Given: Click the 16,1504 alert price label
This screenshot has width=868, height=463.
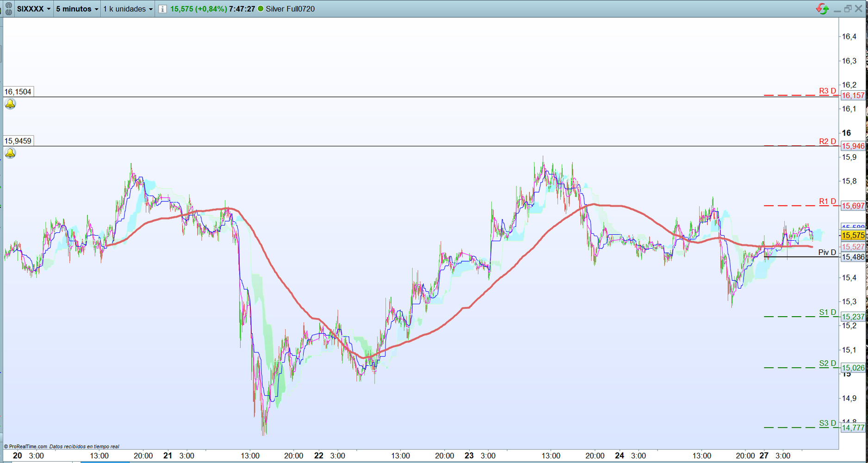Looking at the screenshot, I should 18,92.
